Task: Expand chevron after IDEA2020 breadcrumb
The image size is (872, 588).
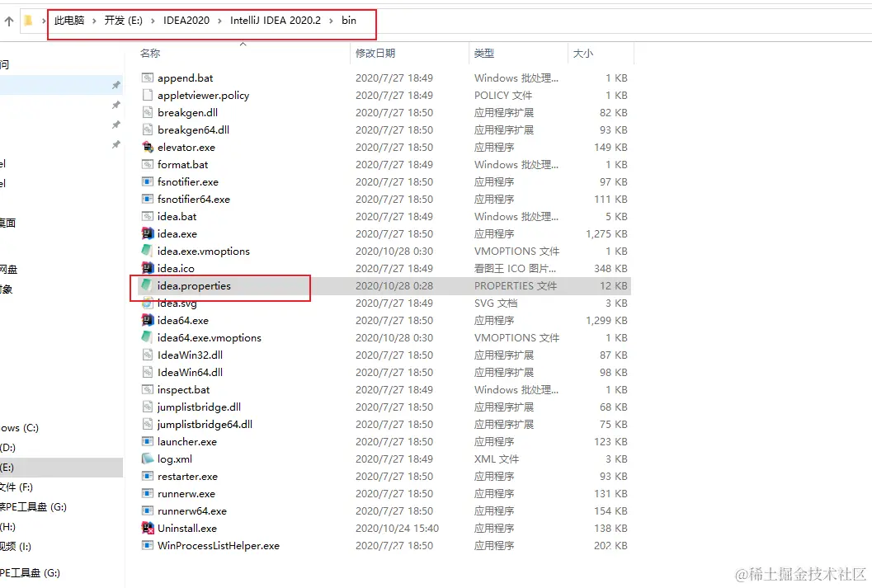Action: [219, 21]
